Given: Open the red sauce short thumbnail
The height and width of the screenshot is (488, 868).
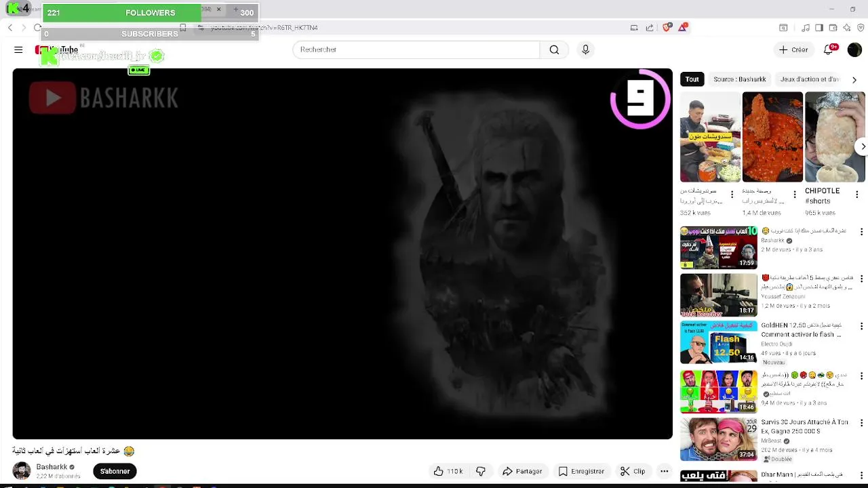Looking at the screenshot, I should coord(772,137).
